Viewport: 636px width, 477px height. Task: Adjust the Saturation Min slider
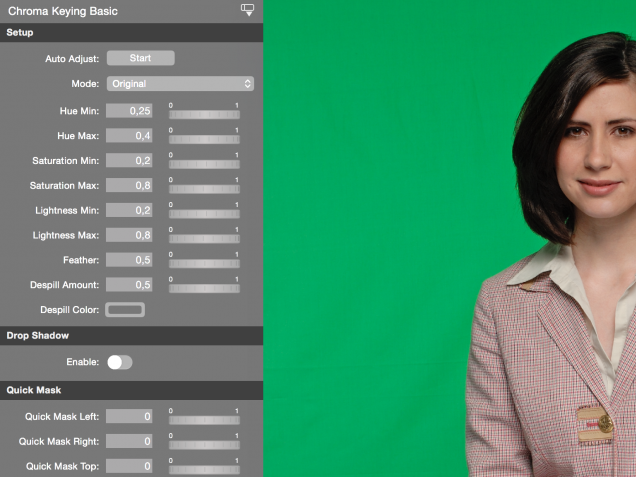click(x=204, y=164)
